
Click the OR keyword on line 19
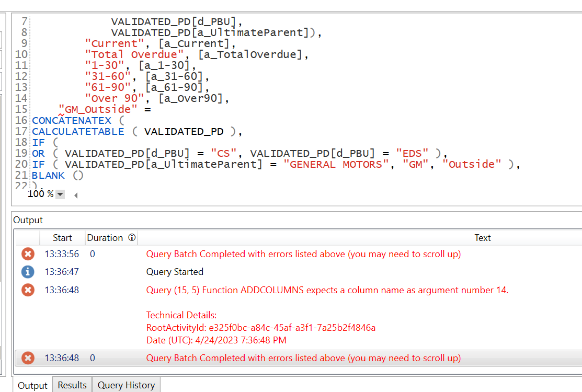point(38,154)
